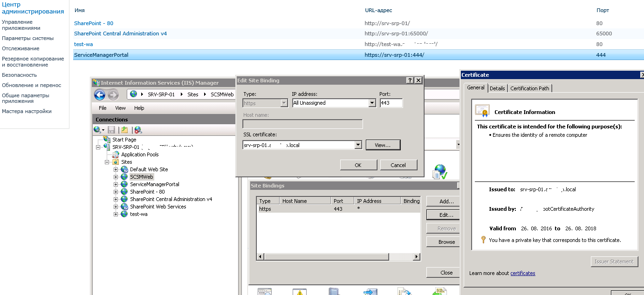Image resolution: width=644 pixels, height=295 pixels.
Task: Click the Up folder icon in Connections
Action: tap(124, 130)
